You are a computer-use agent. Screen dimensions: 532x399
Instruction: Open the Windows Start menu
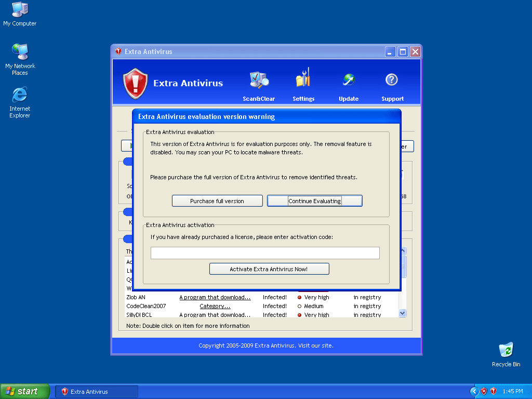pos(25,391)
